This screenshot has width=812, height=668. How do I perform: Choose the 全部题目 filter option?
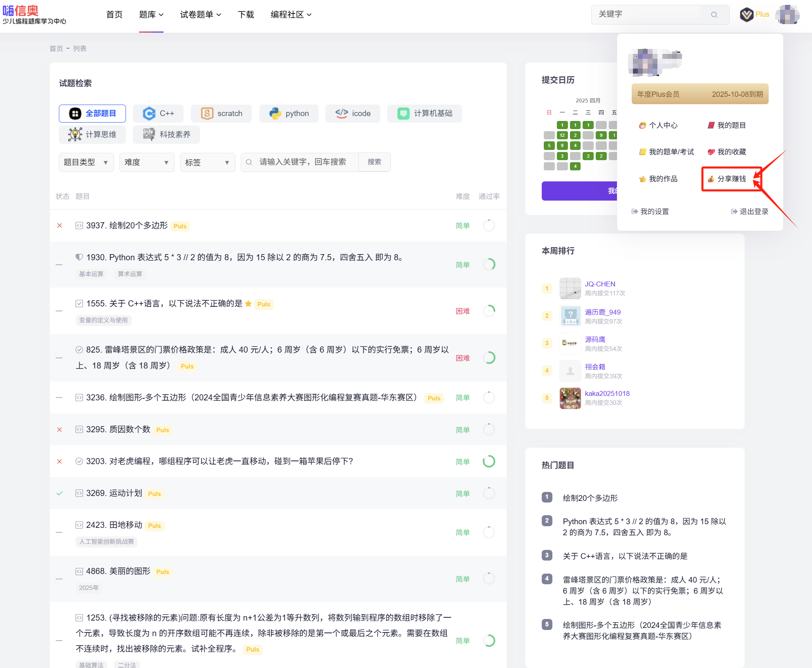[92, 114]
